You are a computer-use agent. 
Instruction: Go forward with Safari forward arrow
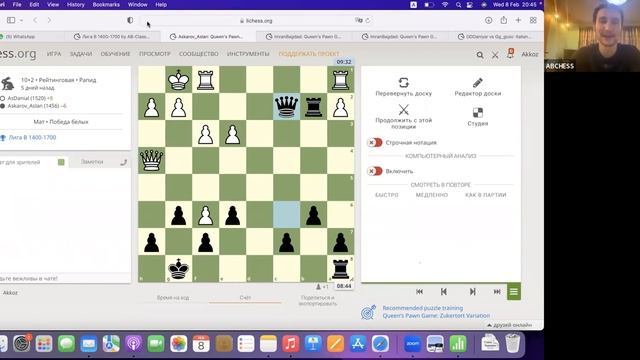(x=49, y=20)
